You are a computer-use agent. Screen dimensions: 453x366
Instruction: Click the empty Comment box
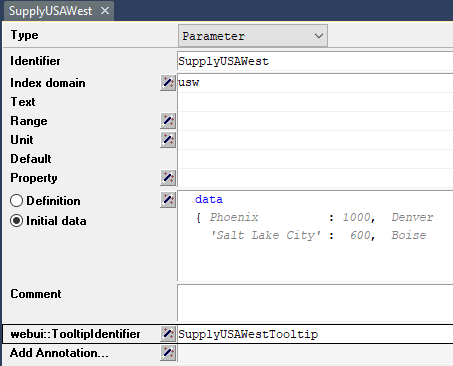point(315,303)
